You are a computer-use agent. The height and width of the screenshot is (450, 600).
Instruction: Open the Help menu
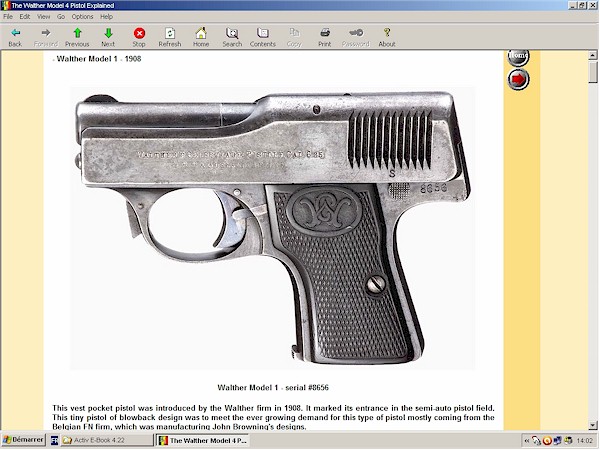tap(106, 16)
